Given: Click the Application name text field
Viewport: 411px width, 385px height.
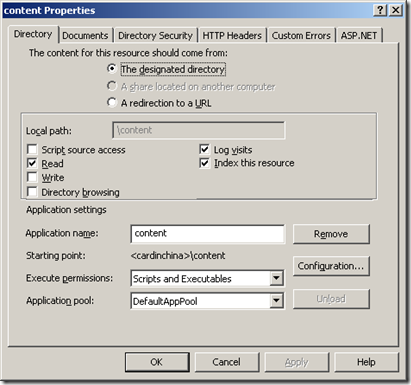Looking at the screenshot, I should tap(208, 233).
